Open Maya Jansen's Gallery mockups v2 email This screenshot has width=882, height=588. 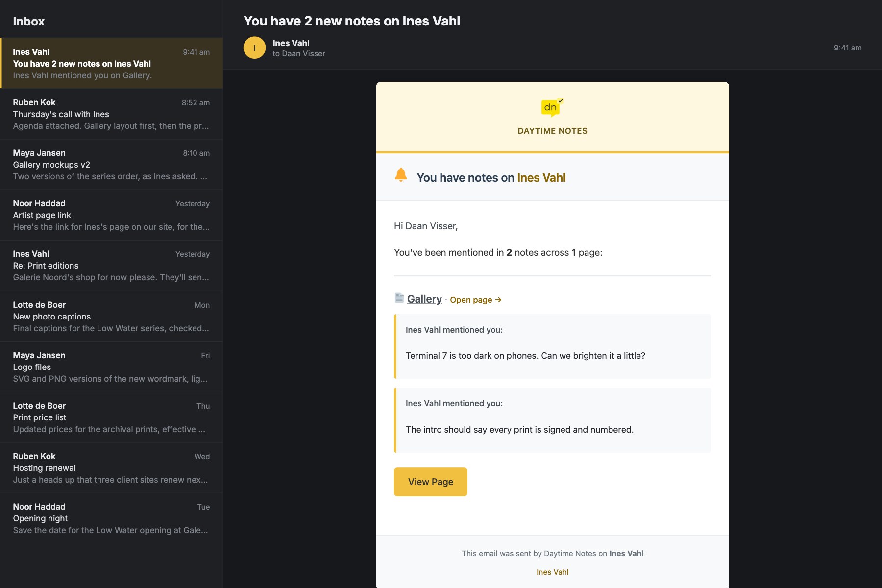[111, 165]
